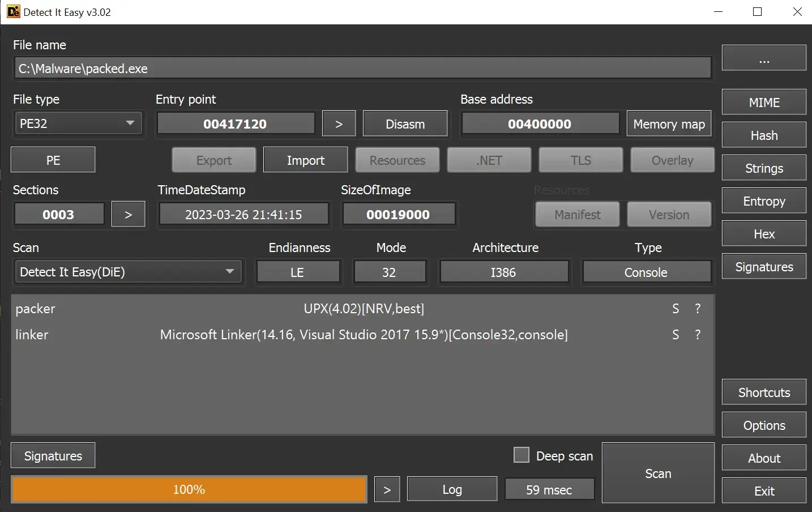The height and width of the screenshot is (512, 812).
Task: Click the S link on the packer row
Action: pyautogui.click(x=676, y=309)
